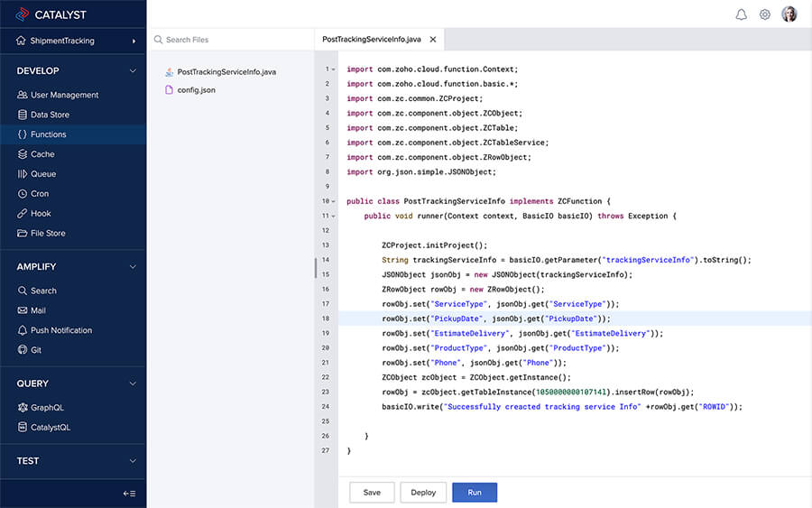Collapse sidebar using the arrow icon
The image size is (812, 508).
click(x=129, y=494)
